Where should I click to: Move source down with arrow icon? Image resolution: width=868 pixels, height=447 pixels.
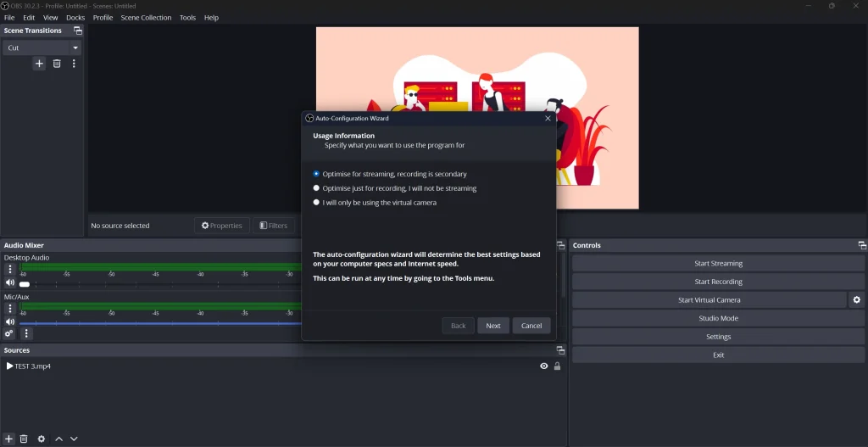[x=74, y=439]
